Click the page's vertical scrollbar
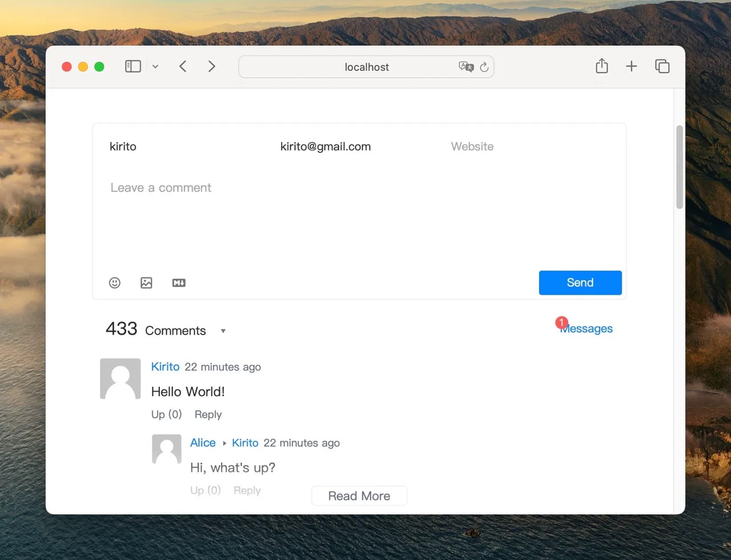Image resolution: width=731 pixels, height=560 pixels. 679,167
